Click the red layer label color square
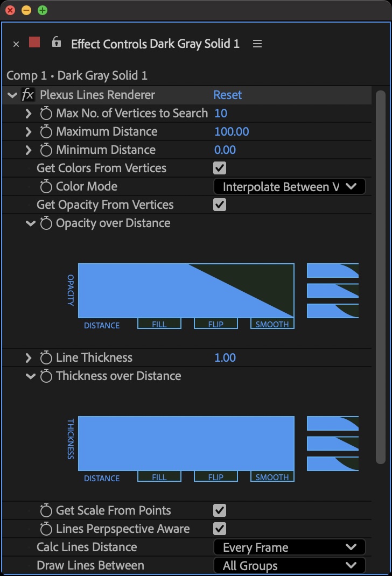The image size is (392, 576). point(34,42)
